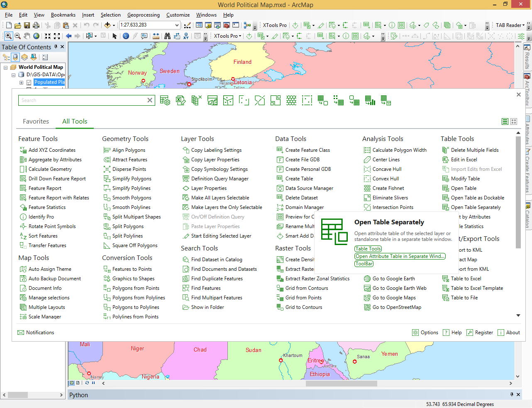Open the Bookmarks menu
Screen dimensions: 532x408
[63, 15]
